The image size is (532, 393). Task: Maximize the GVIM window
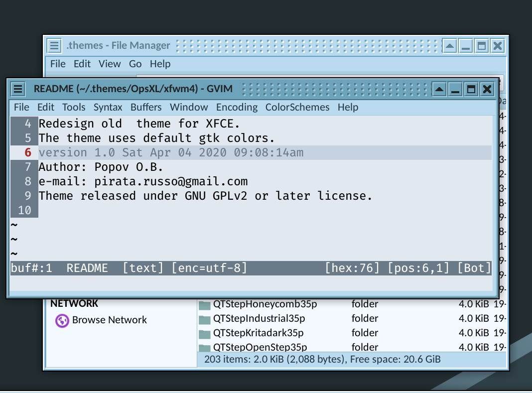pyautogui.click(x=471, y=89)
